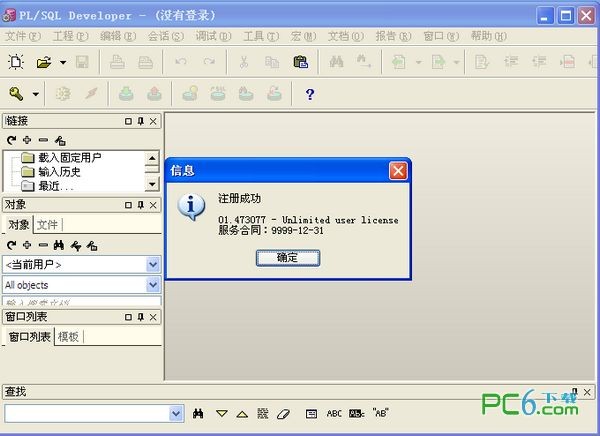Float the 链接 panel with square icon
The height and width of the screenshot is (436, 600).
pyautogui.click(x=128, y=121)
